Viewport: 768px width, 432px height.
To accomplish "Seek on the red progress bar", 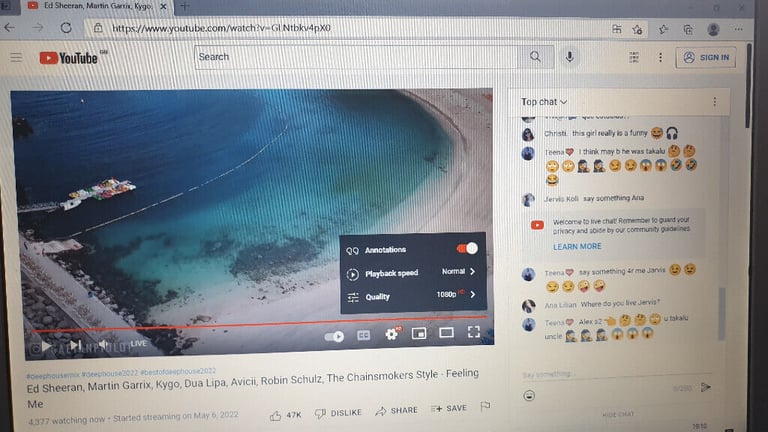I will click(260, 324).
